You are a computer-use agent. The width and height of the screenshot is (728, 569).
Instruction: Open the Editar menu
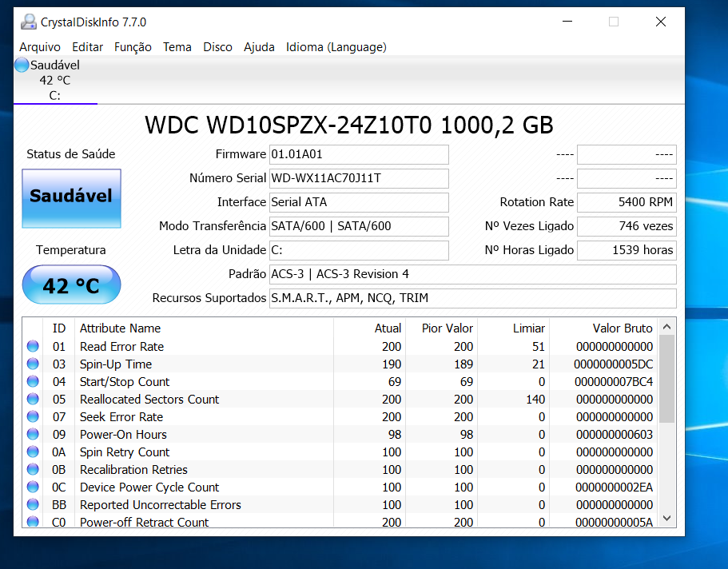point(87,47)
